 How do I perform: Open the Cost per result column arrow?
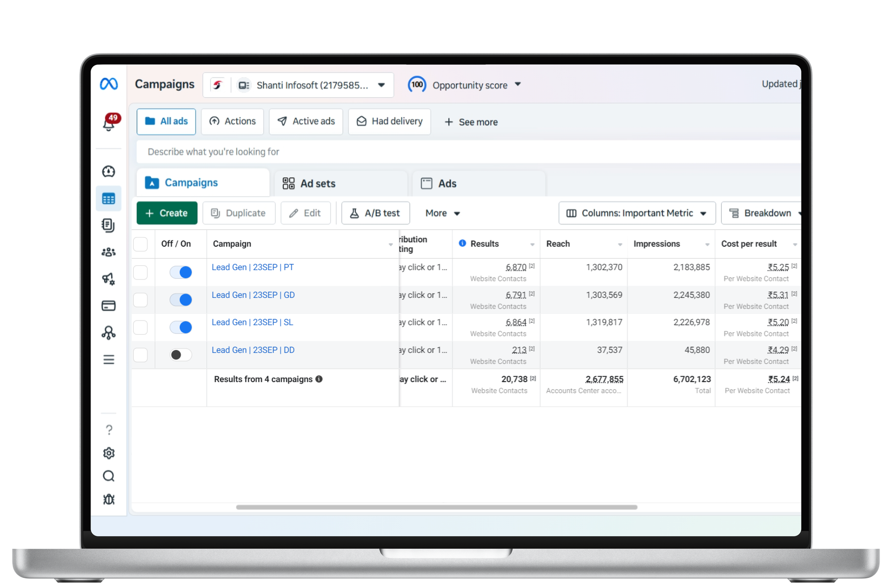pyautogui.click(x=795, y=244)
